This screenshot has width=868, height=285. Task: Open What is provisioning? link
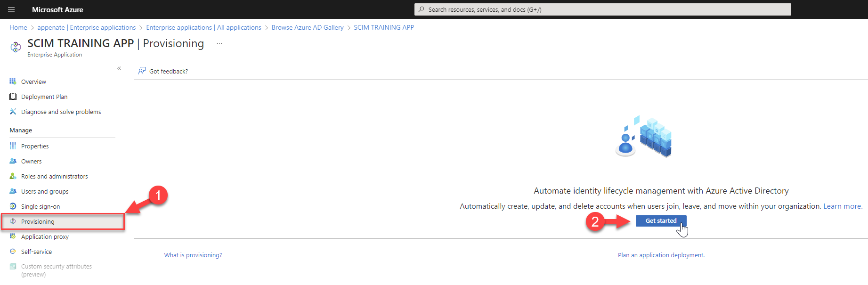click(x=193, y=255)
